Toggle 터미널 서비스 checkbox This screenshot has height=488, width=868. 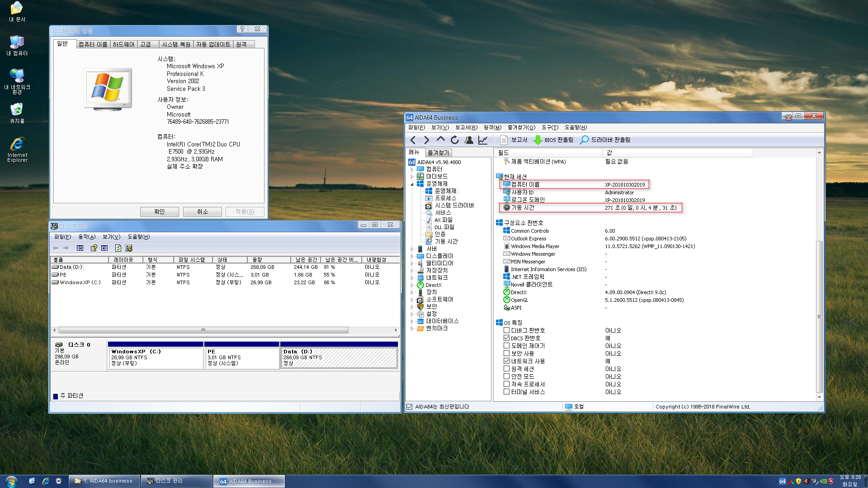click(x=506, y=392)
